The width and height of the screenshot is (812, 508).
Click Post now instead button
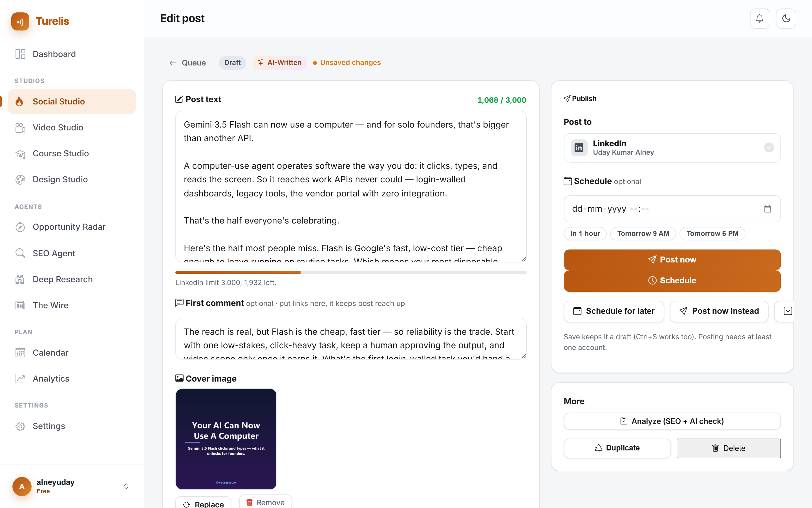pos(719,311)
